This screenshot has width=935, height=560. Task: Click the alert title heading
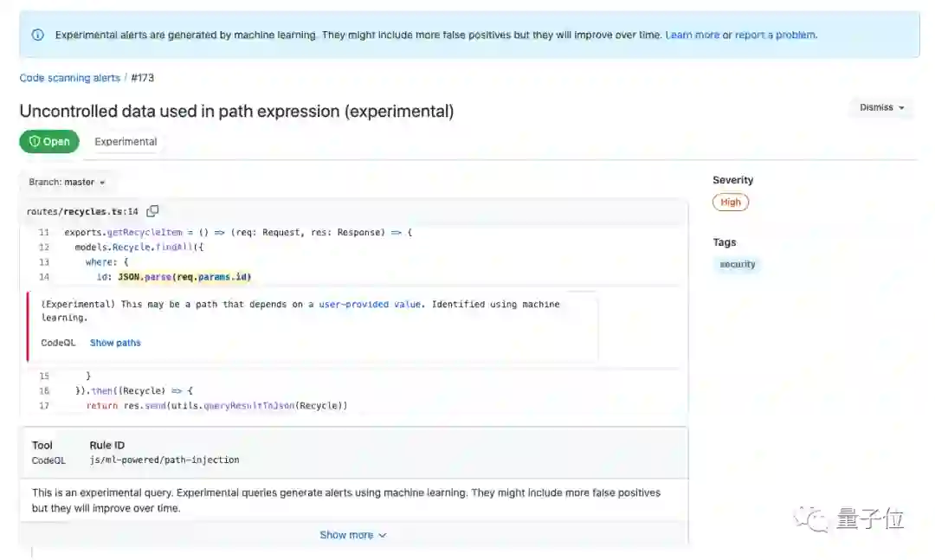pyautogui.click(x=236, y=111)
